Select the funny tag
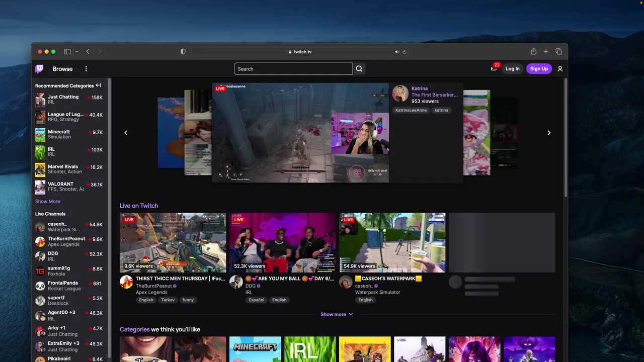 [188, 300]
